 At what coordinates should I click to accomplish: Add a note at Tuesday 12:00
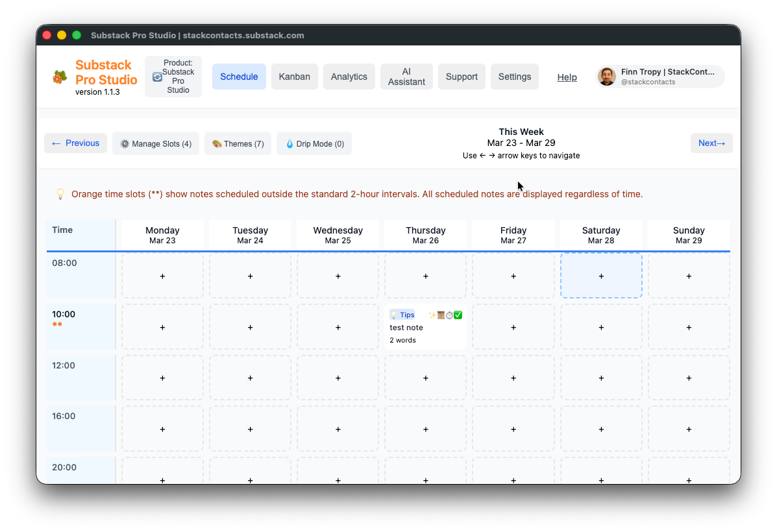[x=251, y=378]
